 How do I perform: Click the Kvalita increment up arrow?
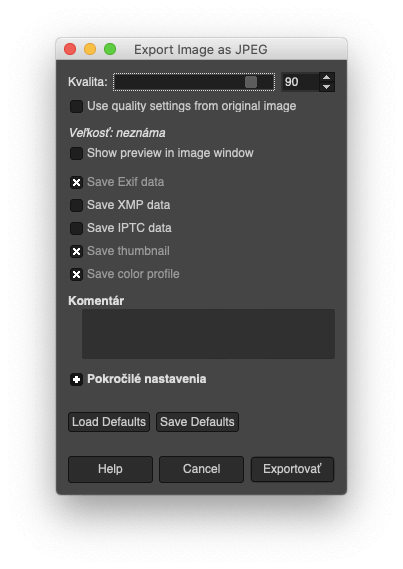pos(326,77)
